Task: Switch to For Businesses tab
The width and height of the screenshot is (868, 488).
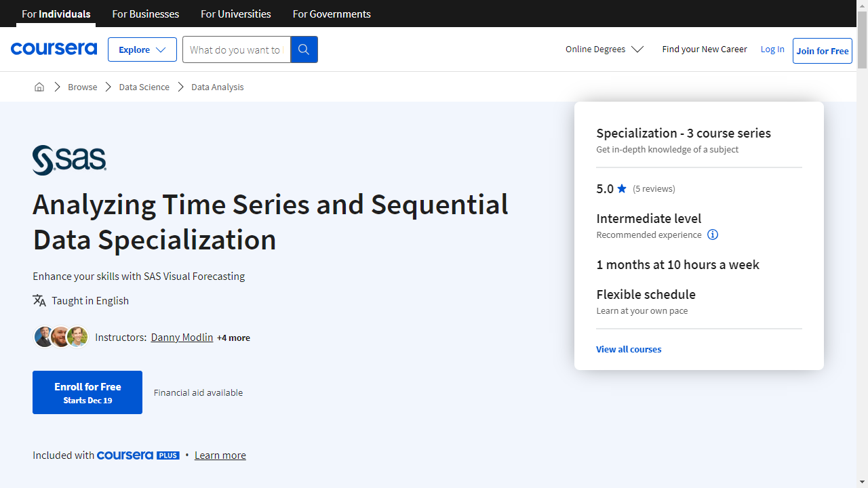Action: 146,14
